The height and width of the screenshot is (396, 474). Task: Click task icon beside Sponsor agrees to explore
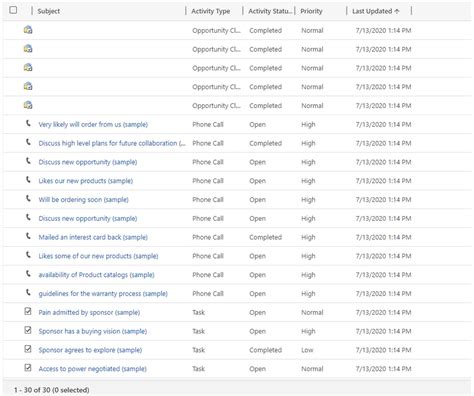(28, 349)
